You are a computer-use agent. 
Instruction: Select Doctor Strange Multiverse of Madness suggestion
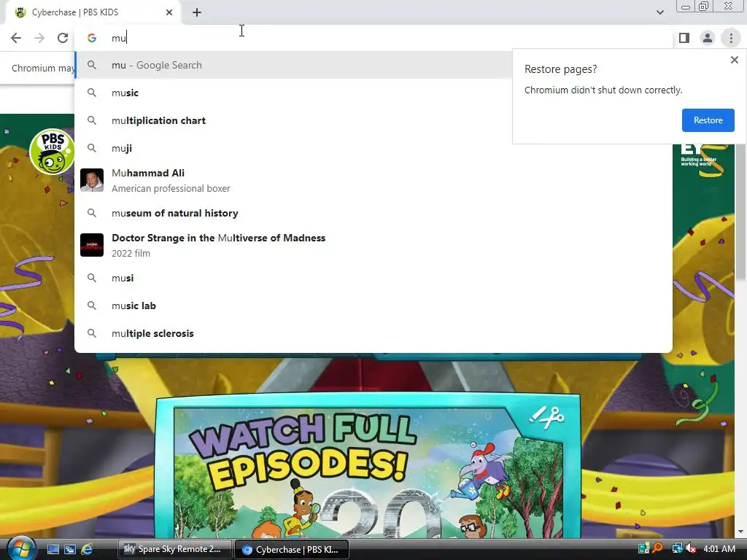(x=373, y=245)
